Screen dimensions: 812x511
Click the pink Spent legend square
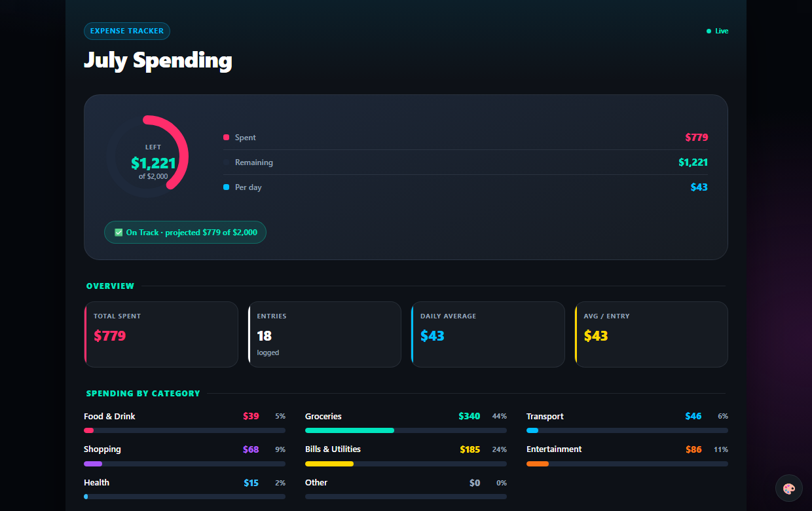pos(226,138)
